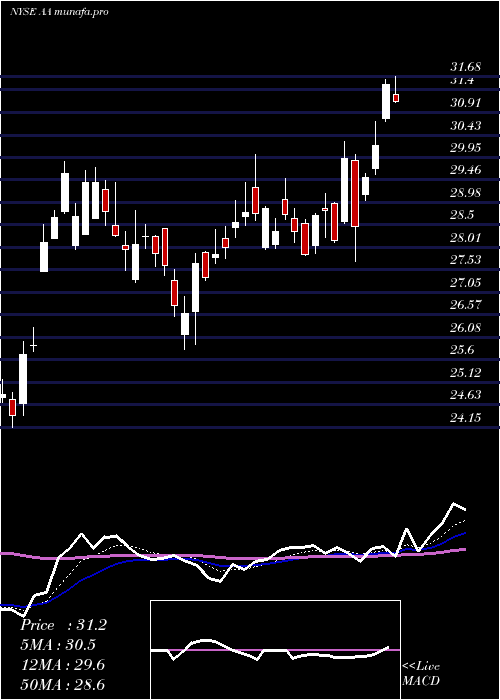Select the 28.5 price axis value

click(x=462, y=215)
